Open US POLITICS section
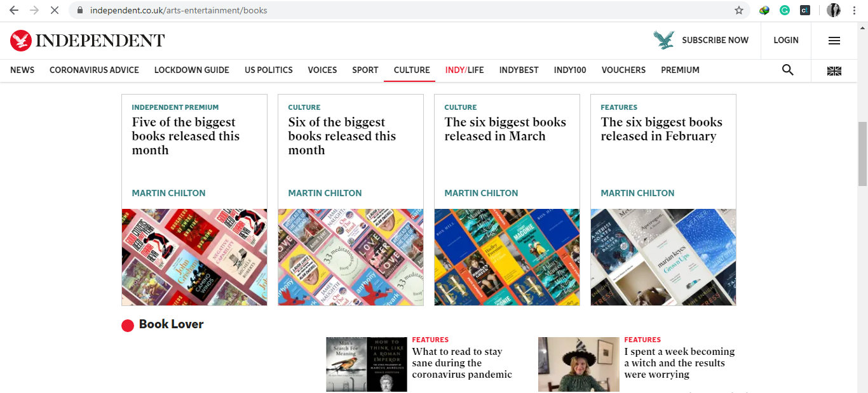868x393 pixels. pyautogui.click(x=269, y=70)
